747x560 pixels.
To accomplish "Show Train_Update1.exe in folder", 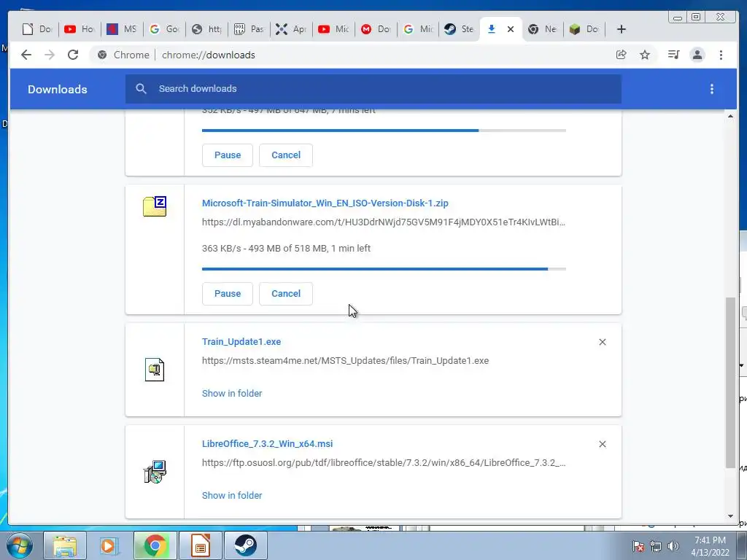I will (232, 393).
